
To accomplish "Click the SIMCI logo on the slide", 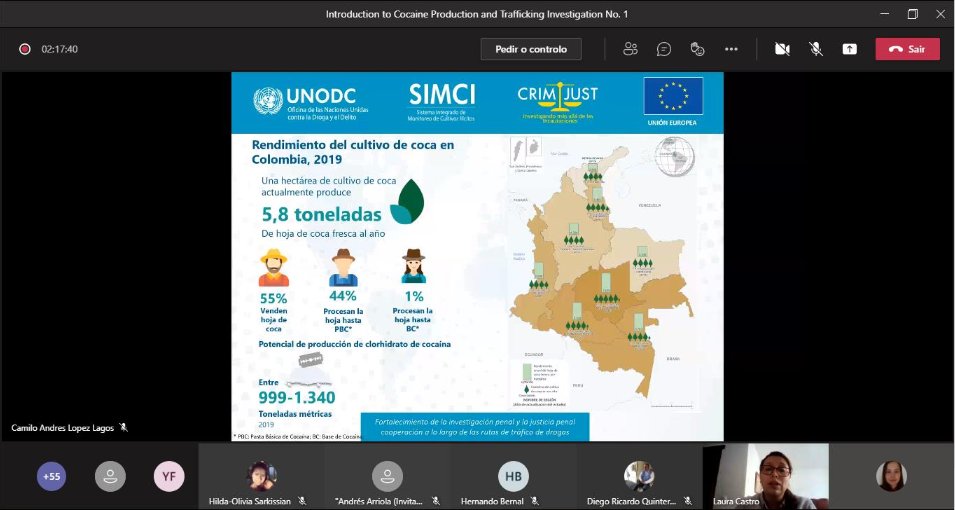I will pyautogui.click(x=442, y=102).
